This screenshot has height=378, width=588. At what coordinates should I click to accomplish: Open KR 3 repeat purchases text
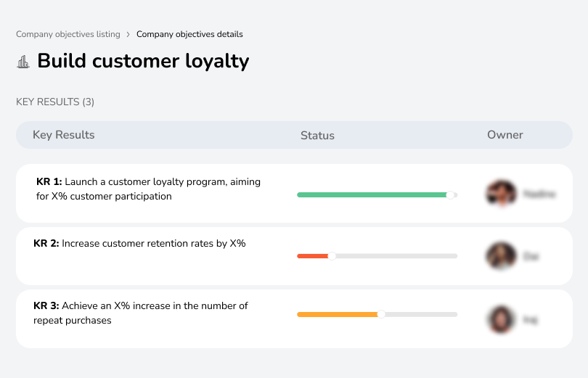[x=140, y=313]
